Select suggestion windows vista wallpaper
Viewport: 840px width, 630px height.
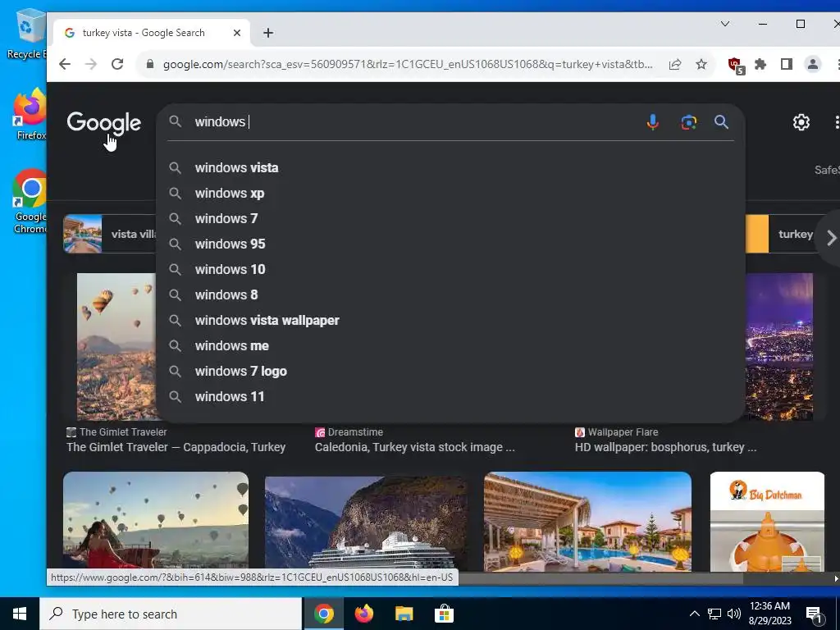coord(451,321)
